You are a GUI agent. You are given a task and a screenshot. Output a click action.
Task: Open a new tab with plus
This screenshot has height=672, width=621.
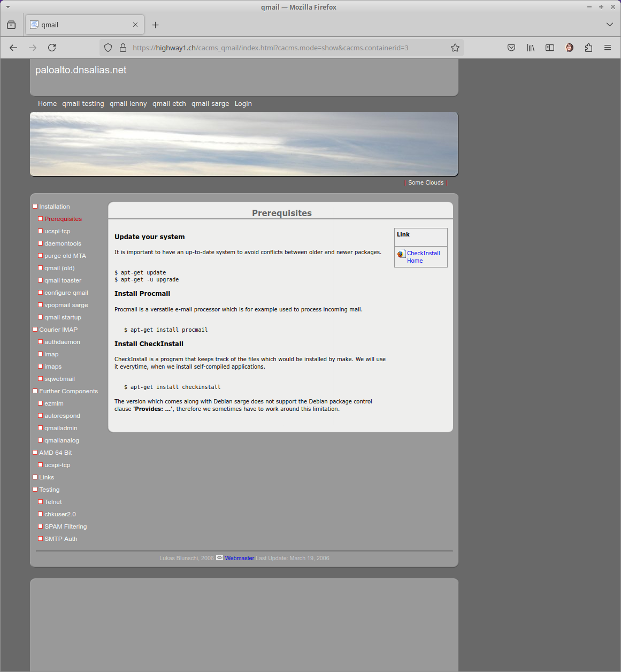click(155, 25)
